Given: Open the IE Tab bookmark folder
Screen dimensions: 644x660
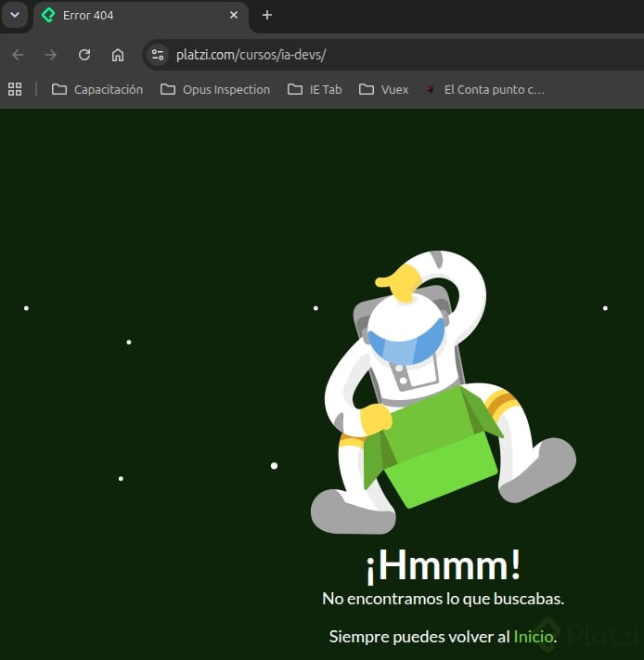Looking at the screenshot, I should 315,89.
